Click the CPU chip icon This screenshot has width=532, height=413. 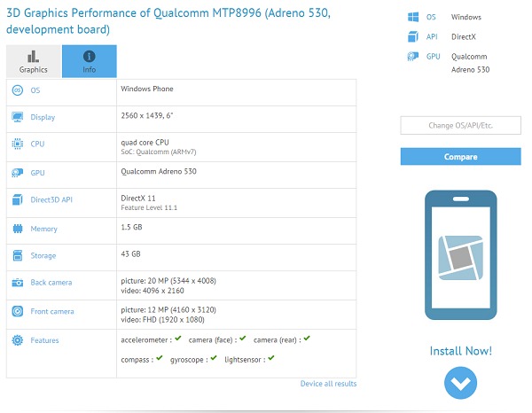pyautogui.click(x=18, y=144)
